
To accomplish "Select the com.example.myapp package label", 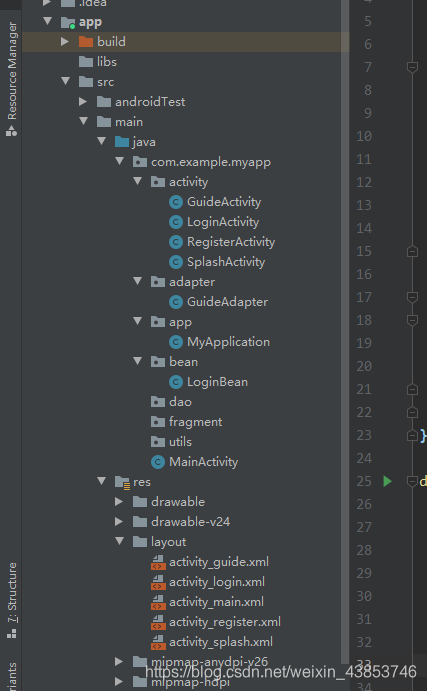I will click(211, 162).
